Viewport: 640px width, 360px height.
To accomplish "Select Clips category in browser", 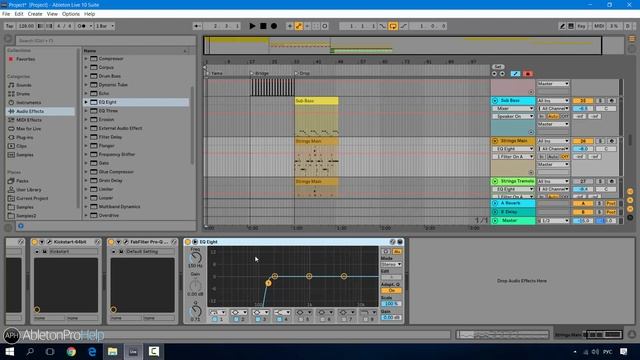I will pyautogui.click(x=21, y=146).
